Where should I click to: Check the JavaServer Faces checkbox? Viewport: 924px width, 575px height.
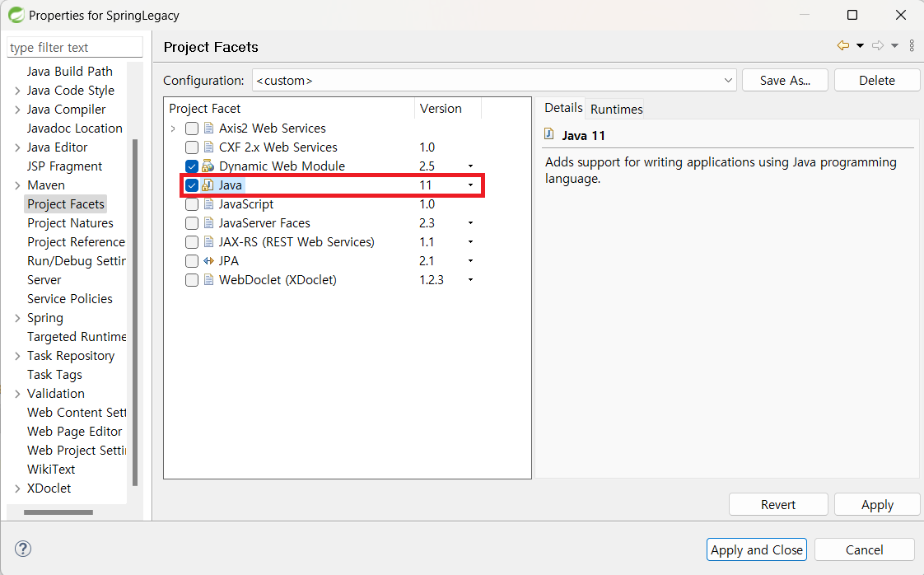point(192,223)
